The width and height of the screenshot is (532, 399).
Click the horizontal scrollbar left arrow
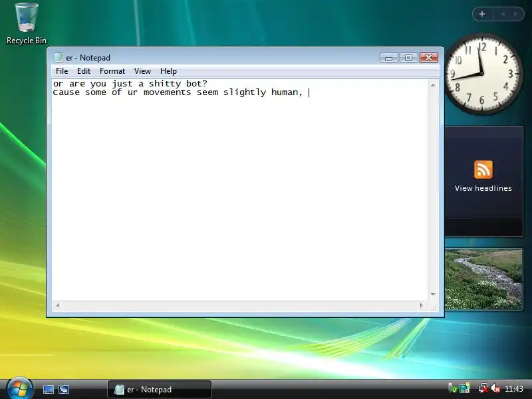pos(58,305)
